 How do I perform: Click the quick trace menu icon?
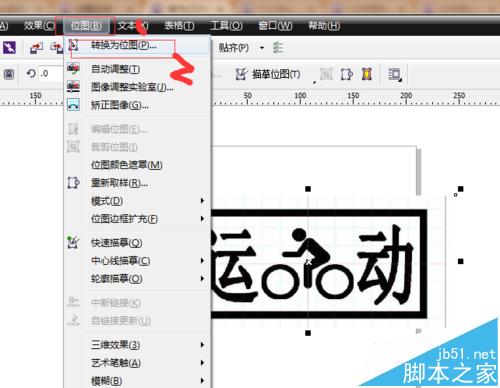click(x=73, y=242)
